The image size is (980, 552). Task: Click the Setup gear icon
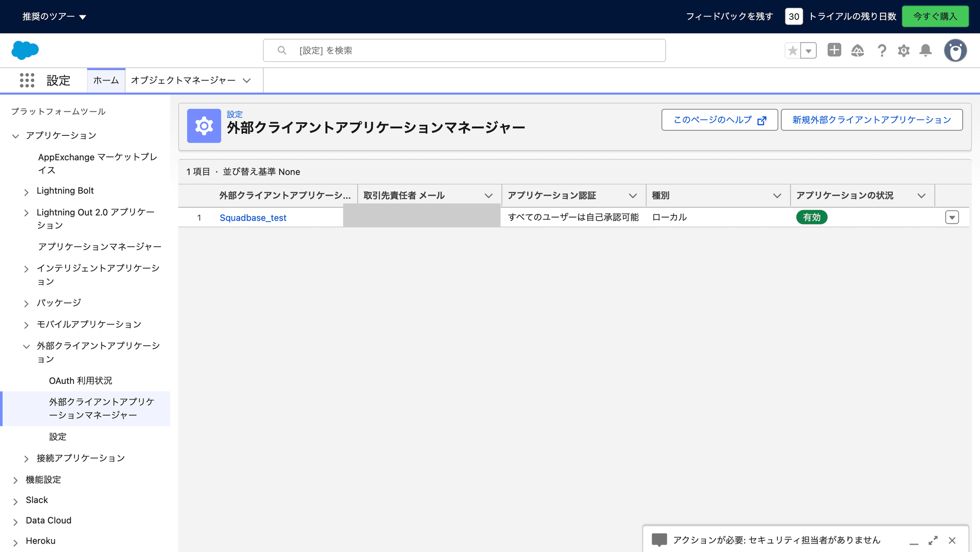pyautogui.click(x=904, y=50)
